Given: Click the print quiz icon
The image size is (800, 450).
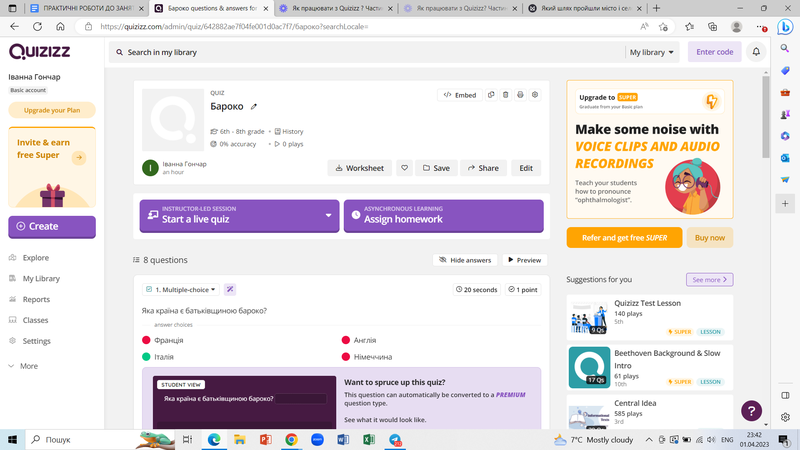Looking at the screenshot, I should click(x=520, y=95).
